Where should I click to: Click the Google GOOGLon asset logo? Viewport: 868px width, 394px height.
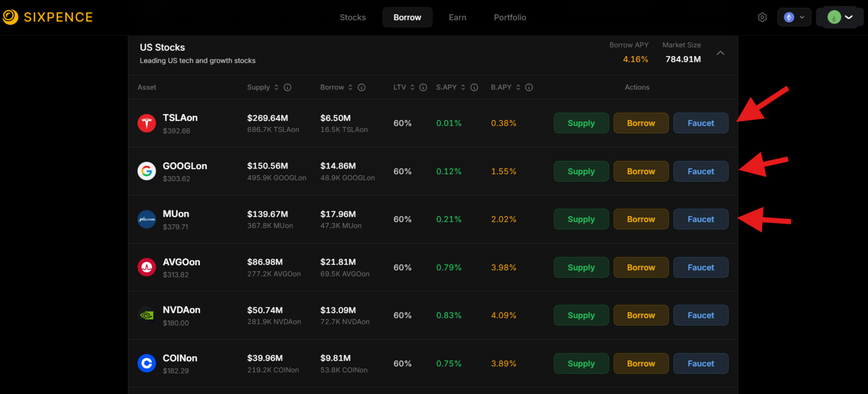click(146, 171)
